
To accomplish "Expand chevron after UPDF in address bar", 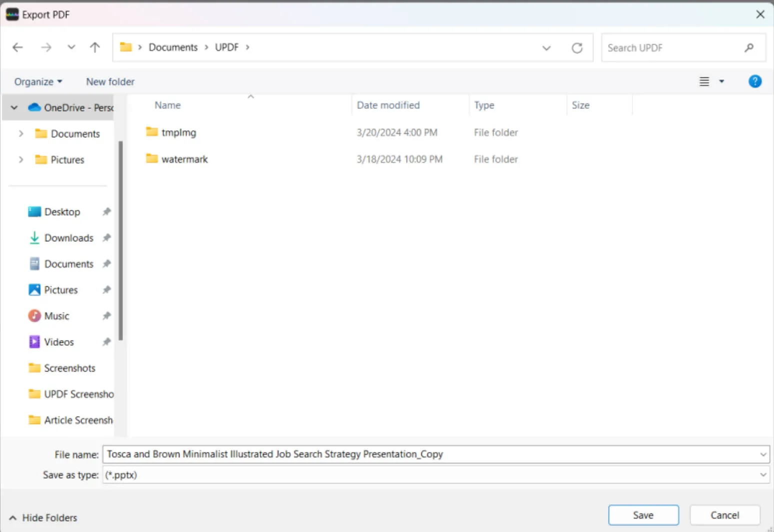I will tap(247, 47).
